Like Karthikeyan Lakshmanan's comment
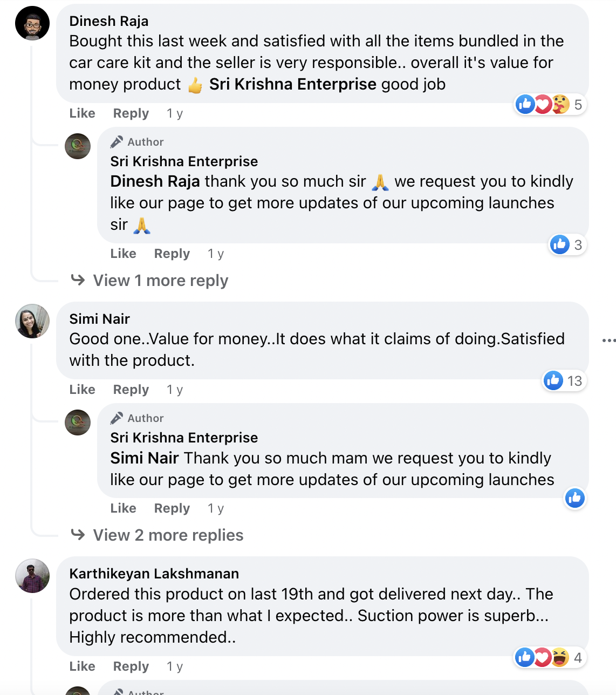Screen dimensions: 616x695 click(x=82, y=666)
